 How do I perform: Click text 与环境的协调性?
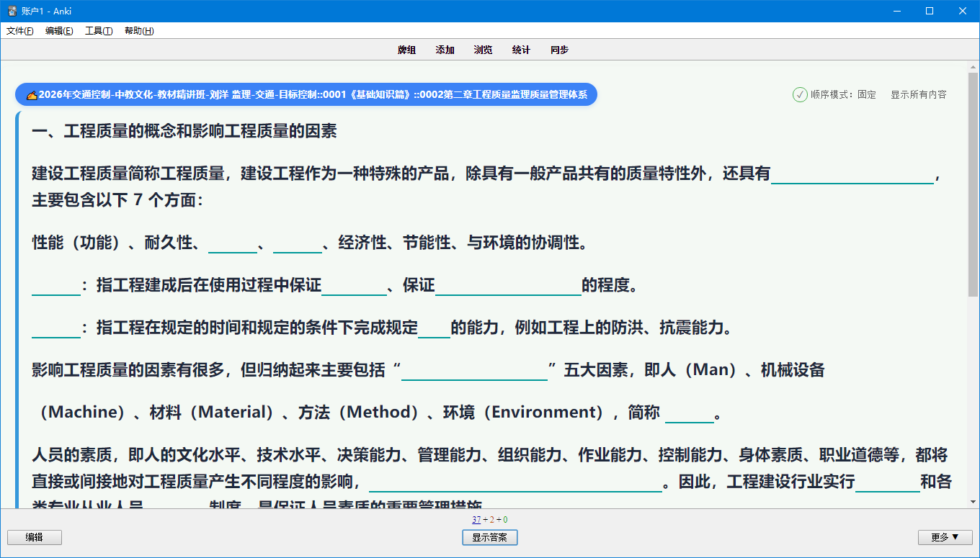[x=523, y=243]
